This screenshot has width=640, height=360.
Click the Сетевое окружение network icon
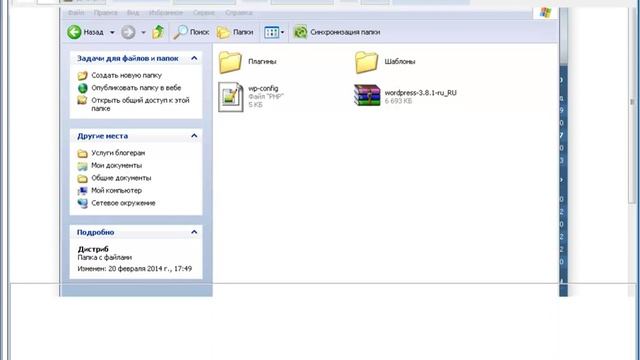[x=82, y=203]
